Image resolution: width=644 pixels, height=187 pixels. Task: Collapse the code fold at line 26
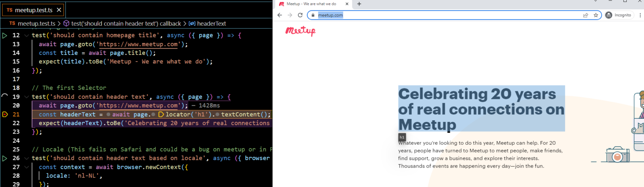[27, 158]
